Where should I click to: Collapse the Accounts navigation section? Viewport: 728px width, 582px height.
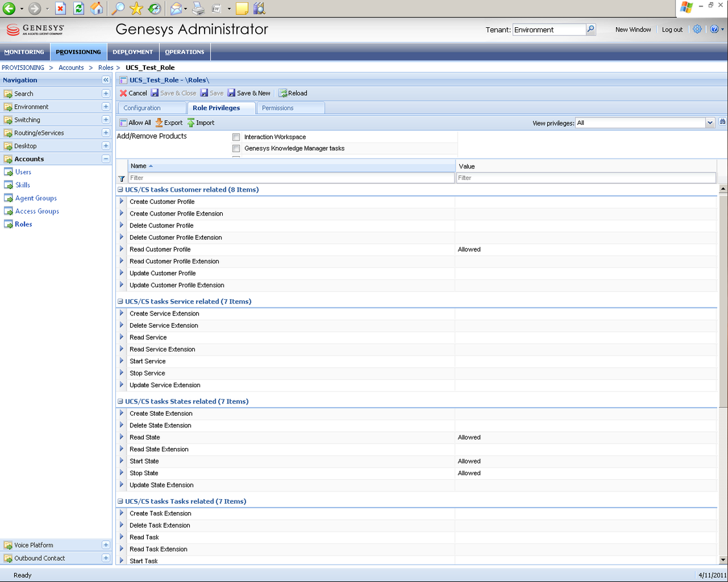pyautogui.click(x=106, y=159)
